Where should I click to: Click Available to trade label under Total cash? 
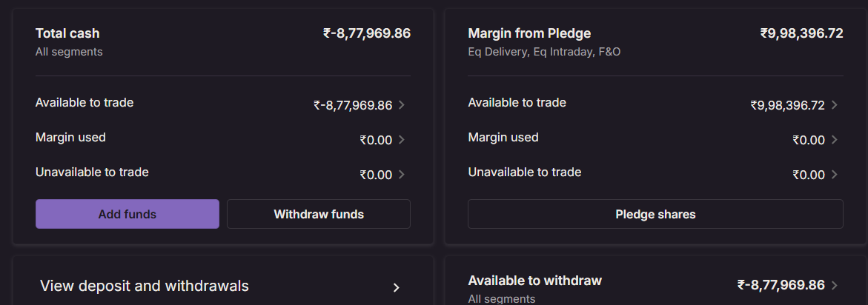(x=85, y=102)
